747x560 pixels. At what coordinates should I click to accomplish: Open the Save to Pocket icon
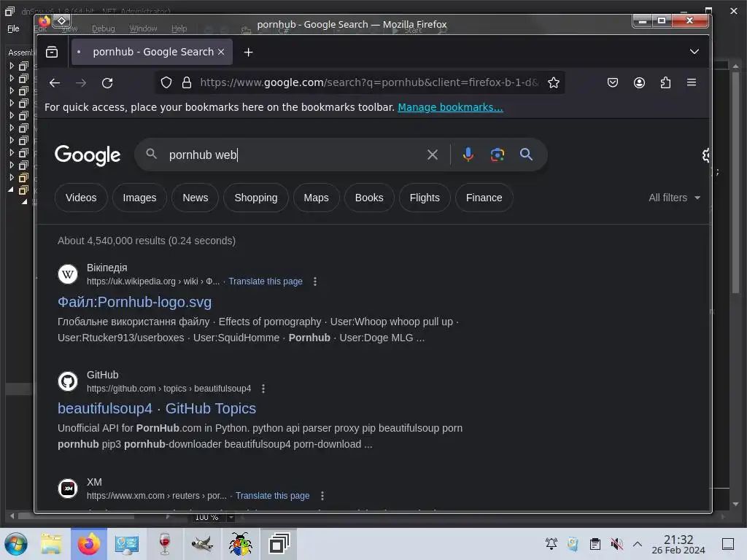point(613,83)
